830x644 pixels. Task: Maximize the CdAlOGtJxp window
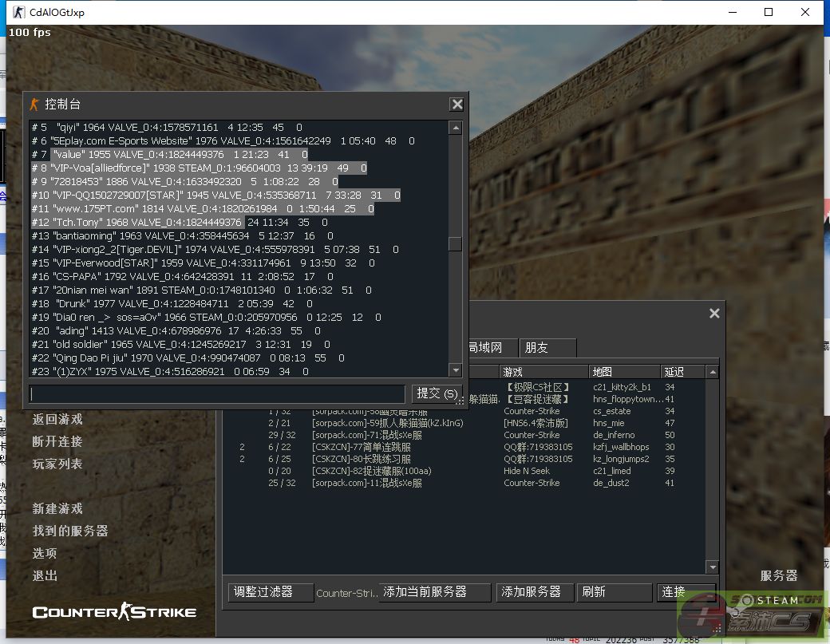(769, 12)
